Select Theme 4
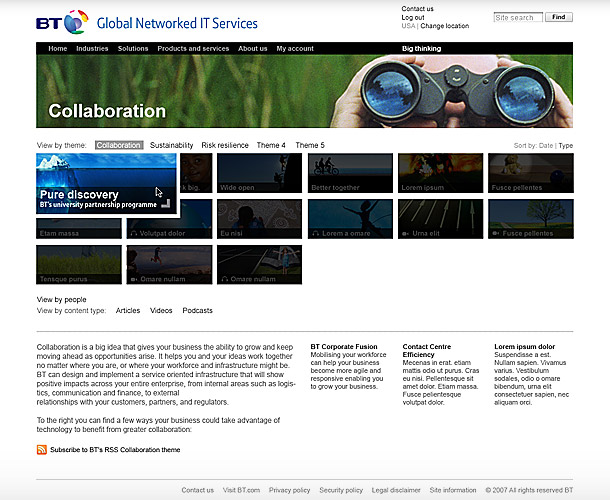The height and width of the screenshot is (500, 610). [x=271, y=145]
